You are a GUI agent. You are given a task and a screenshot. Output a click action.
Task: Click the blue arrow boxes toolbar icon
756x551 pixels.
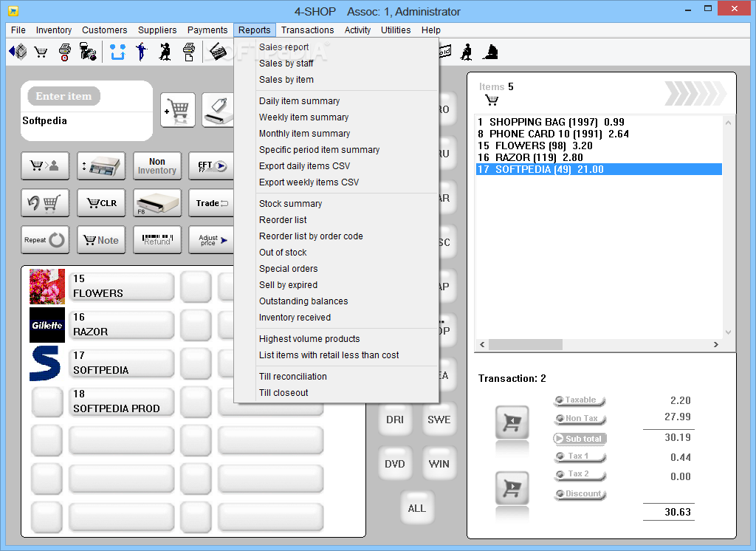tap(18, 51)
